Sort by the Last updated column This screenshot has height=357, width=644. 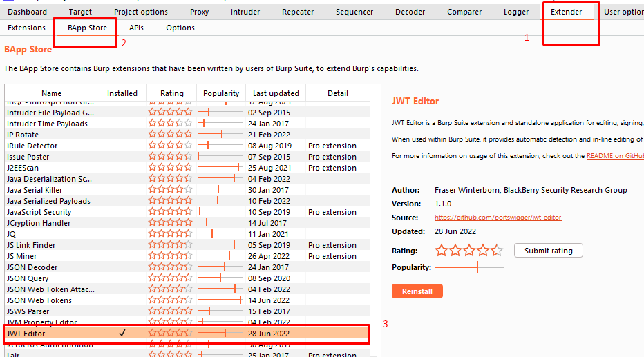coord(276,93)
